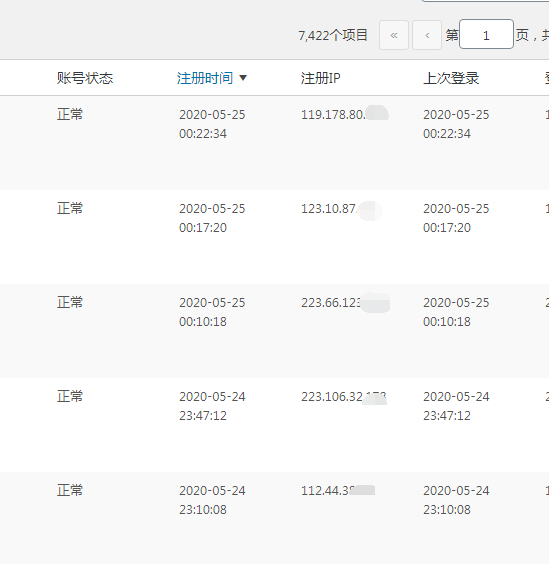
Task: Click last login cell for 119.178.80 row
Action: click(456, 124)
